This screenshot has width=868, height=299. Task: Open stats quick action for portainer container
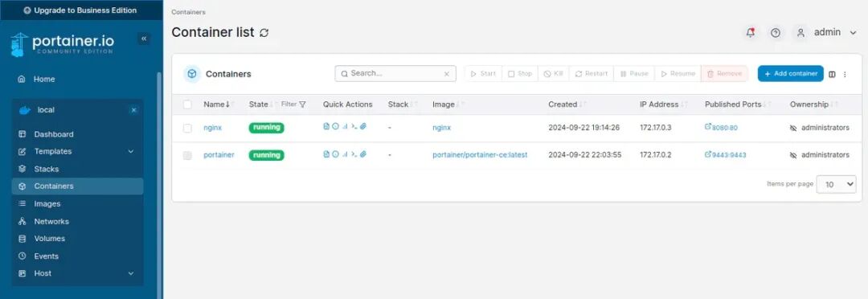point(344,154)
